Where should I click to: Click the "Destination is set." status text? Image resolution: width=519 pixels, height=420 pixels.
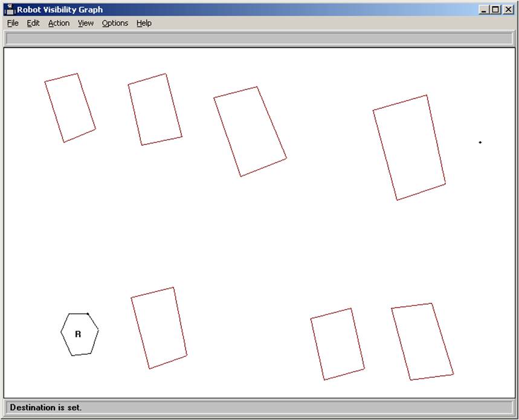point(46,407)
